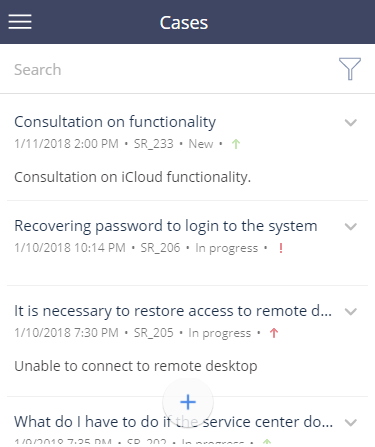The height and width of the screenshot is (447, 375).
Task: Select the Cases header title
Action: click(184, 23)
